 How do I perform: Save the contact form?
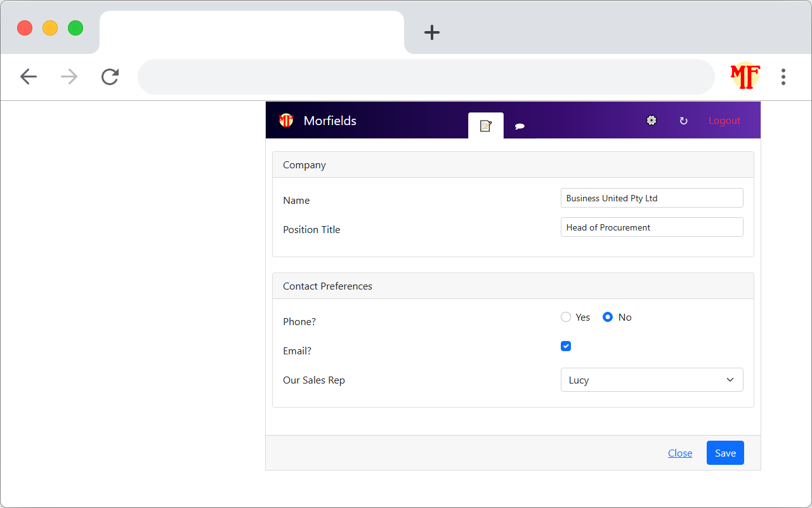(x=725, y=453)
